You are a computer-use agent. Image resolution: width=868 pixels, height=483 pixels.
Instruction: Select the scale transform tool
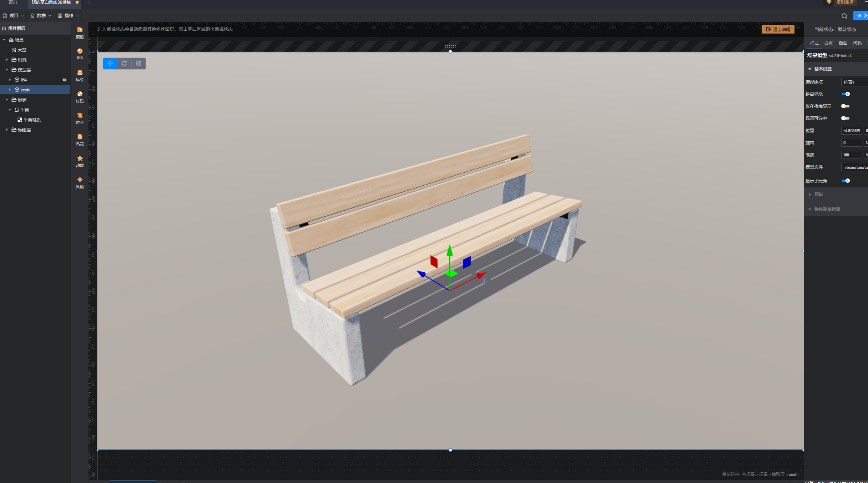tap(138, 63)
